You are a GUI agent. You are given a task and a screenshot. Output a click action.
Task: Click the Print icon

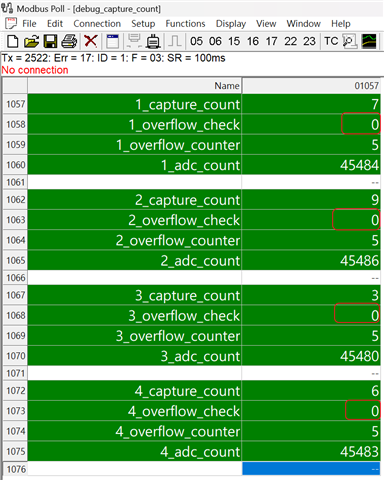click(x=69, y=41)
